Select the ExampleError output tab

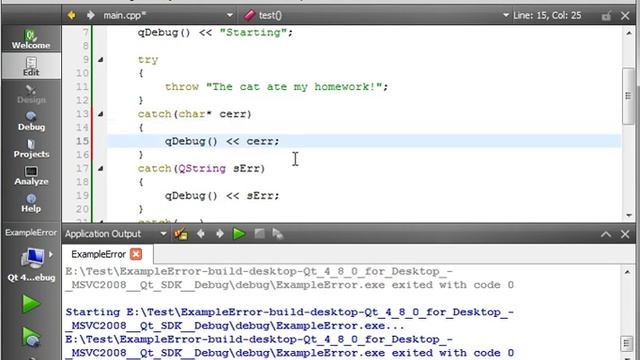tap(98, 254)
